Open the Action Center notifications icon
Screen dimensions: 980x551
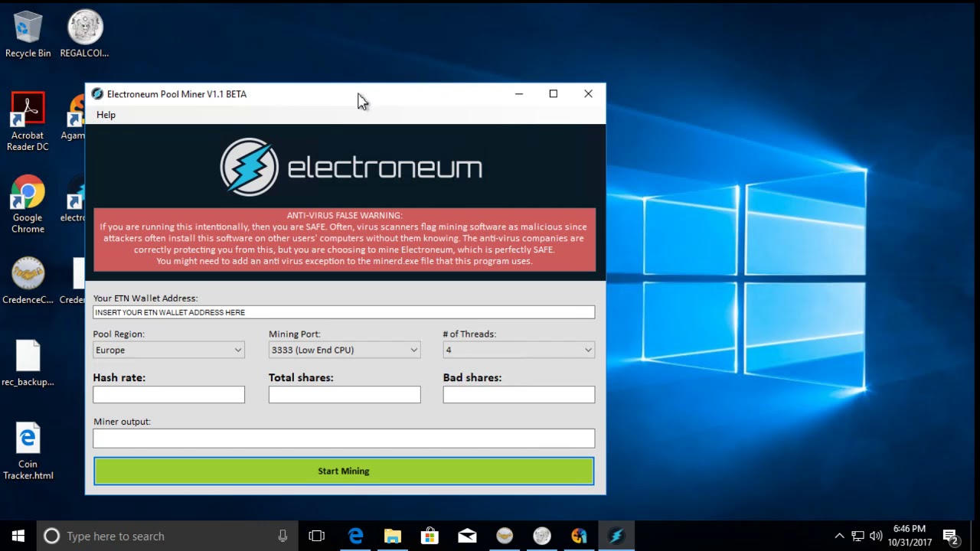951,536
